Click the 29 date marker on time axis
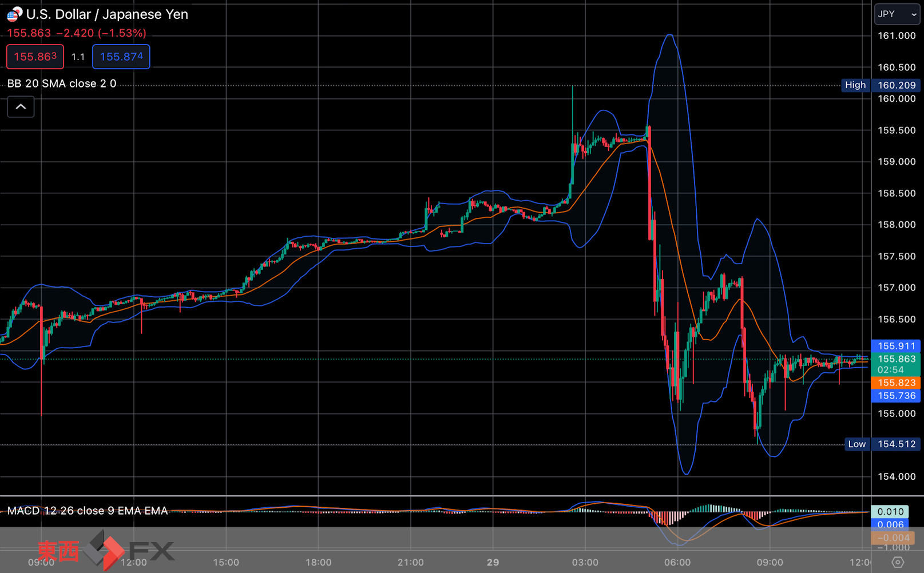Image resolution: width=924 pixels, height=573 pixels. click(493, 562)
